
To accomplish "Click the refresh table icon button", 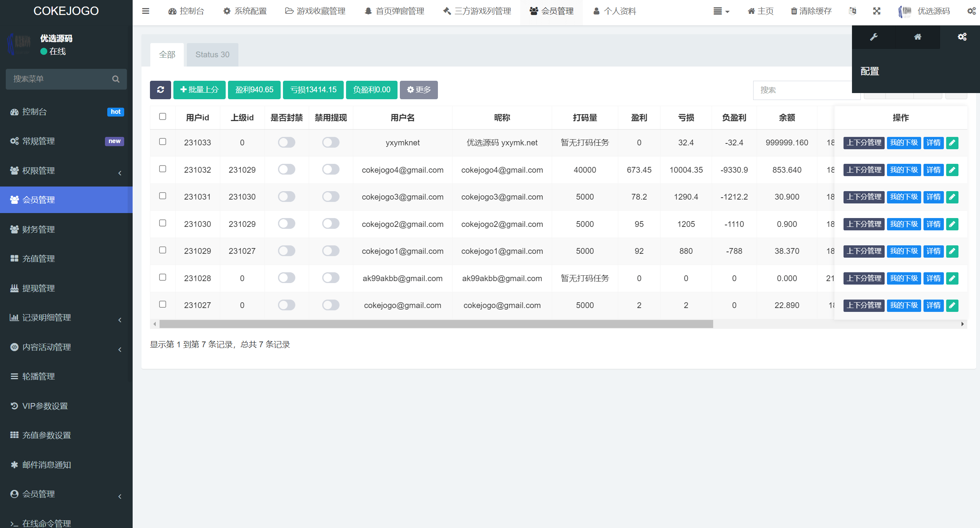I will point(160,90).
